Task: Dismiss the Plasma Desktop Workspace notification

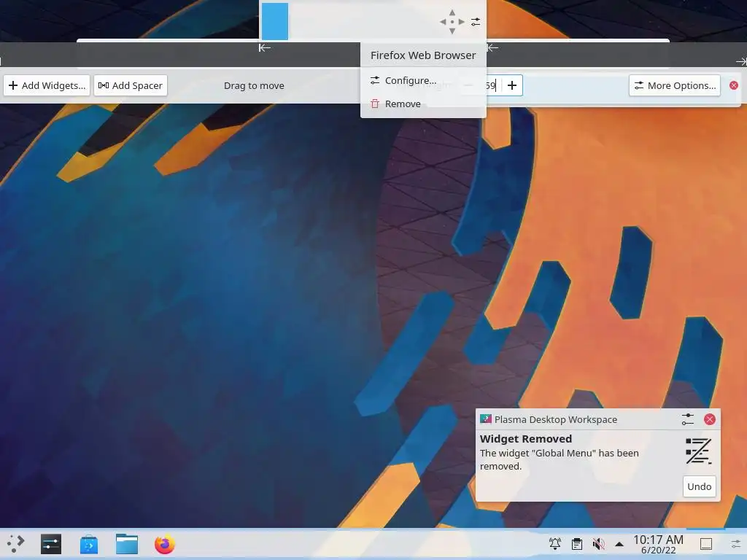Action: coord(709,419)
